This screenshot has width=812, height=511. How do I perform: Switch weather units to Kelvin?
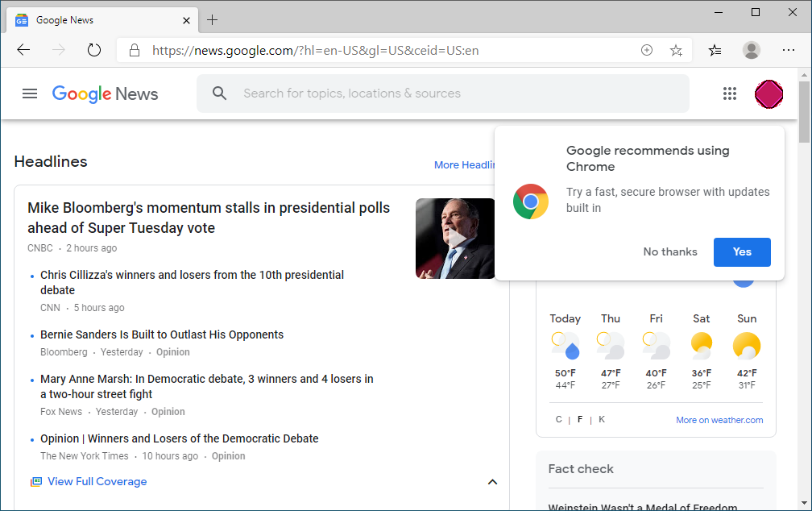tap(602, 419)
